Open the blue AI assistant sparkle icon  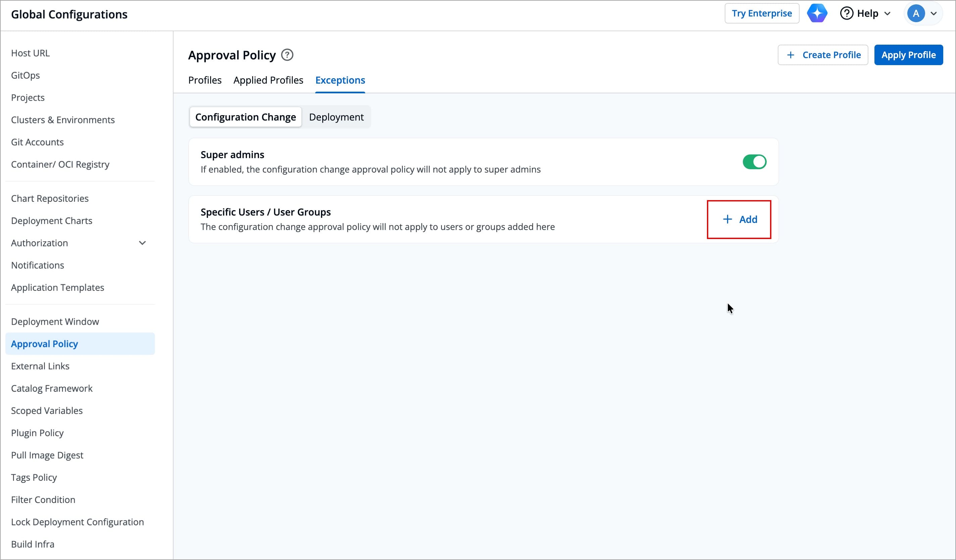[x=817, y=14]
